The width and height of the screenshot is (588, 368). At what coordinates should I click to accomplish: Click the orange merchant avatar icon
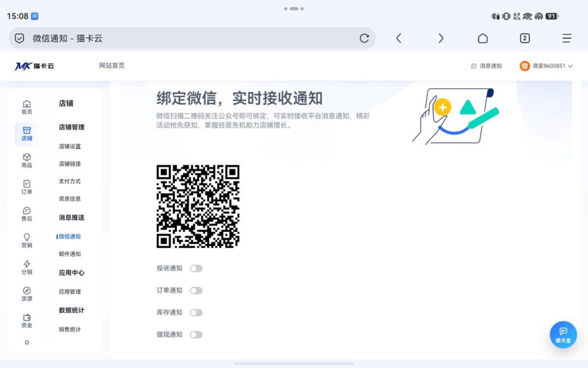[524, 66]
